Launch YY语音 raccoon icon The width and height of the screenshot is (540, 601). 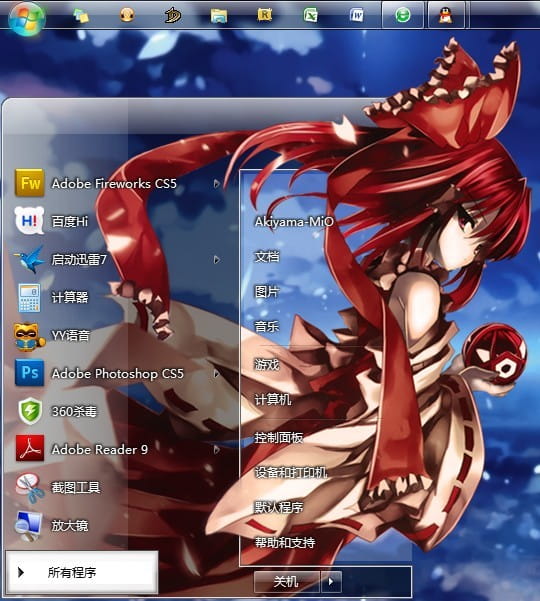pyautogui.click(x=30, y=336)
